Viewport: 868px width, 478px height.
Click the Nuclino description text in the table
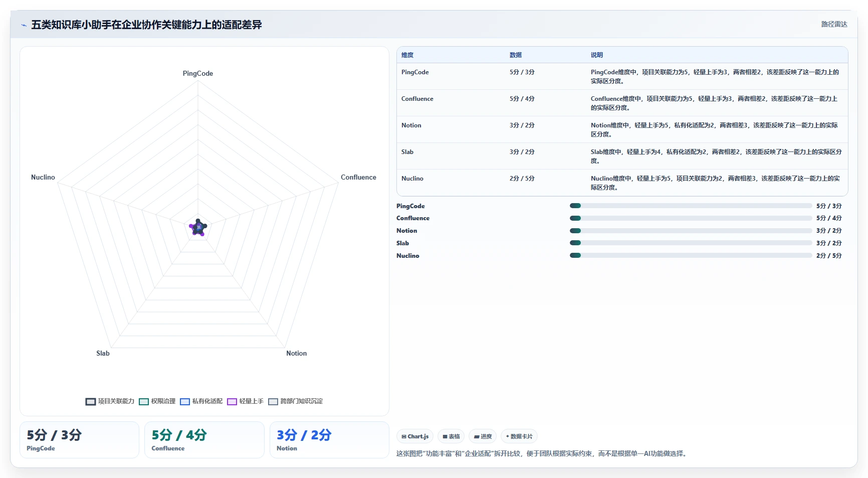pos(716,183)
